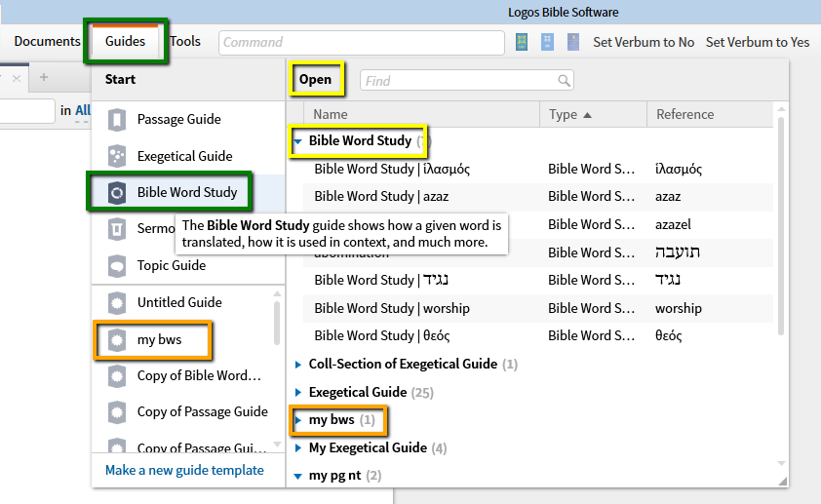Click the guide list vertical scrollbar
The image size is (821, 504).
click(x=781, y=226)
